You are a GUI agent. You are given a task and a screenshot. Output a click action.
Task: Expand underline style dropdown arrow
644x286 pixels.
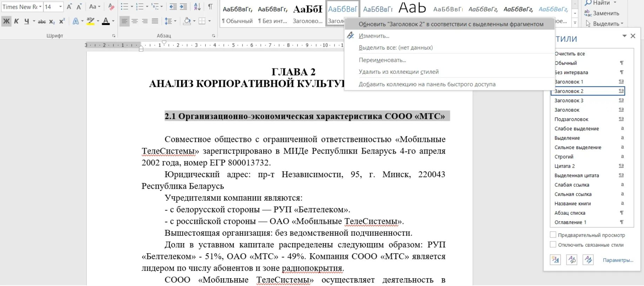tap(34, 21)
